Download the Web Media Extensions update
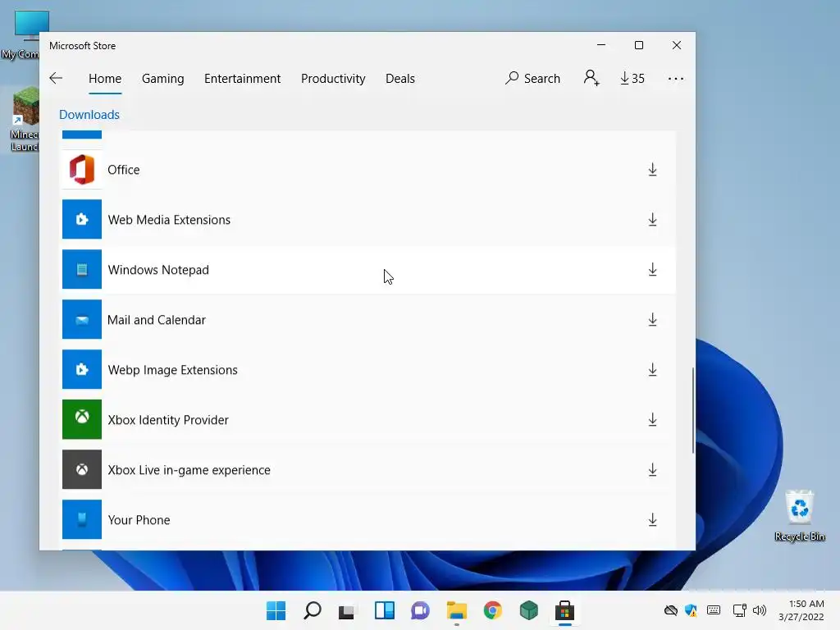840x630 pixels. click(652, 220)
